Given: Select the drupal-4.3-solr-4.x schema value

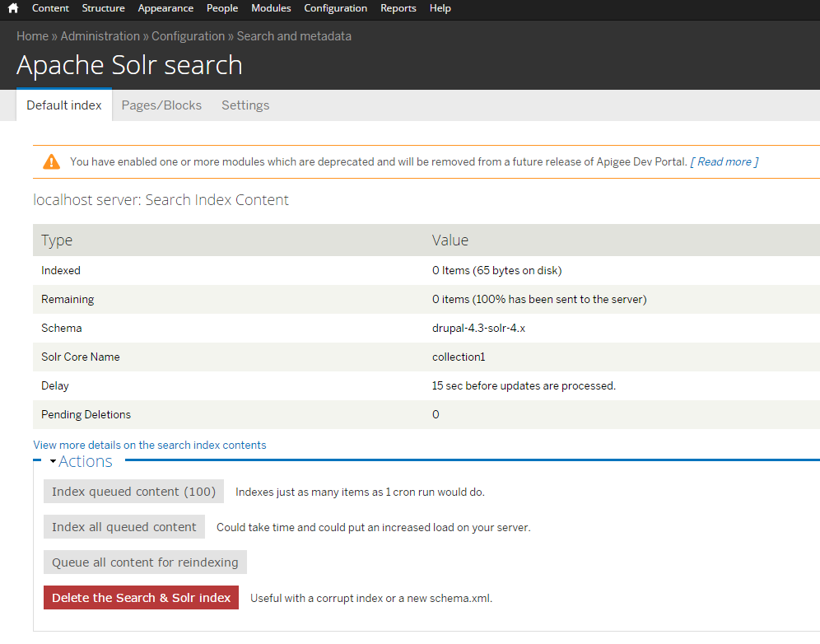Looking at the screenshot, I should [x=478, y=328].
